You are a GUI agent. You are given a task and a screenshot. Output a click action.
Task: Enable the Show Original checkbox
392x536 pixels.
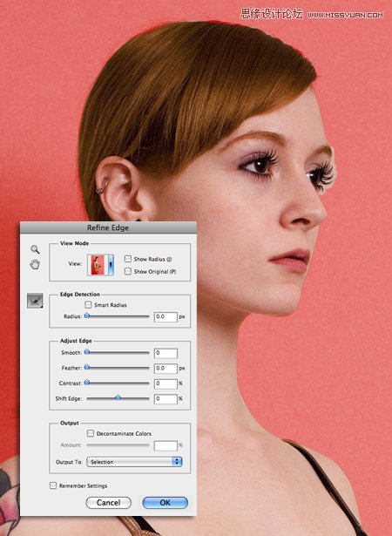pyautogui.click(x=128, y=271)
